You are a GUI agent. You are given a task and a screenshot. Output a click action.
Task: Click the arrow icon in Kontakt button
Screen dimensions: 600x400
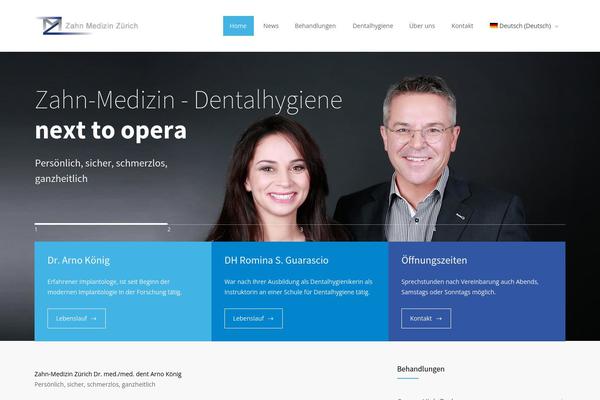[x=439, y=318]
